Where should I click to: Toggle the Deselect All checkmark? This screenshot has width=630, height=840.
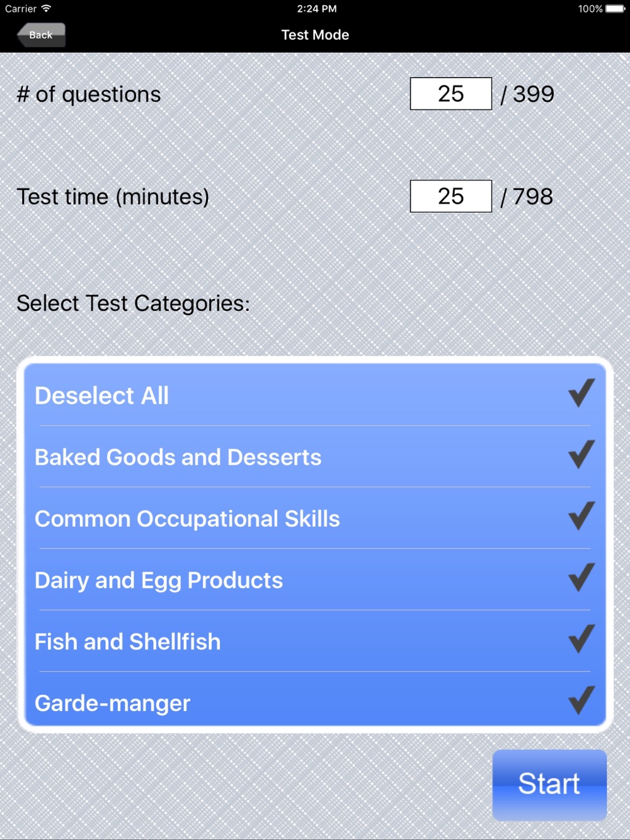(581, 393)
